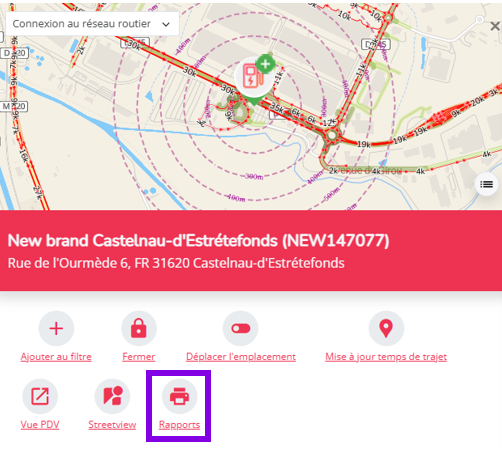Close the map panel with X
Screen dimensions: 502x457
click(x=495, y=26)
